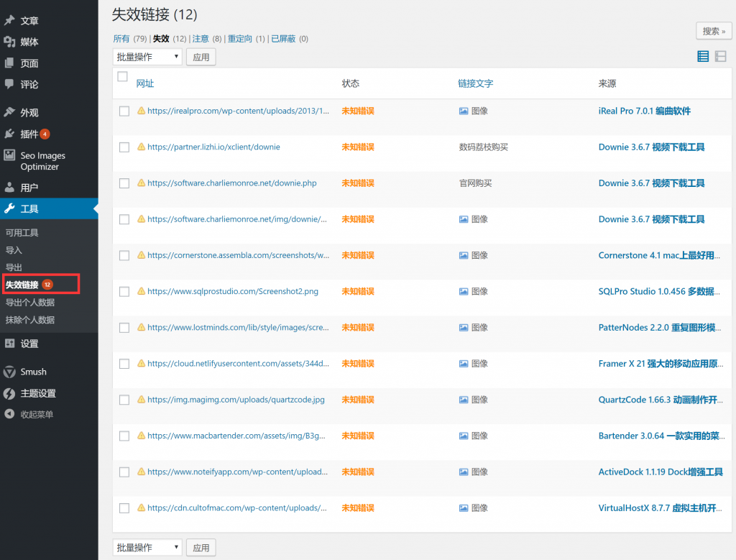Tick checkbox for lostminds.com row
The width and height of the screenshot is (736, 560).
[124, 328]
